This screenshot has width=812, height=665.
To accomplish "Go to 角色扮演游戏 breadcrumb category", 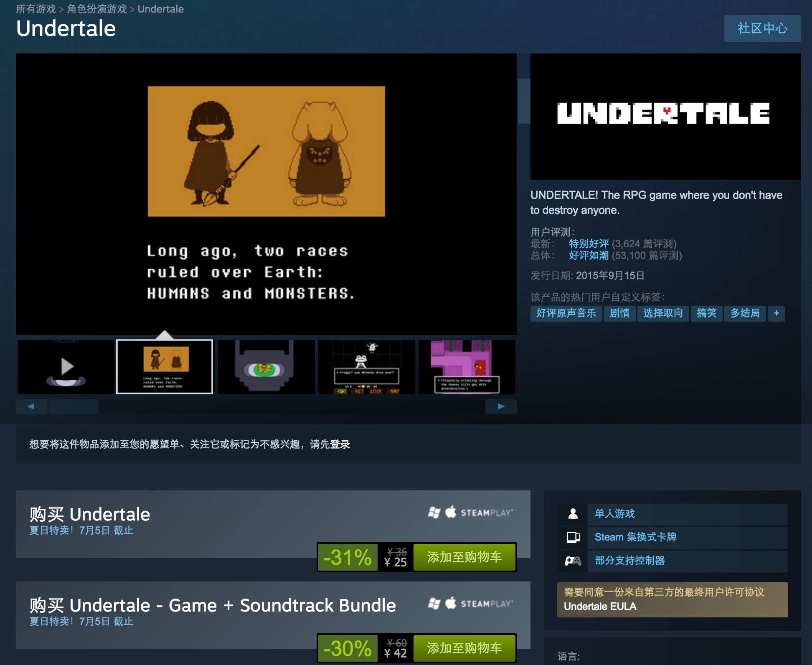I will pos(96,9).
